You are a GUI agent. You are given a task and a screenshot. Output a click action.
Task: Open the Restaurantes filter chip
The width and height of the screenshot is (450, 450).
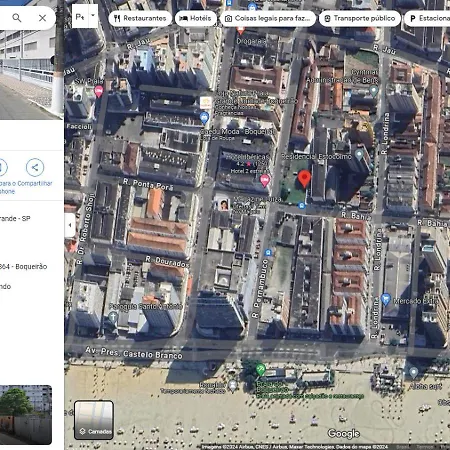click(x=140, y=18)
